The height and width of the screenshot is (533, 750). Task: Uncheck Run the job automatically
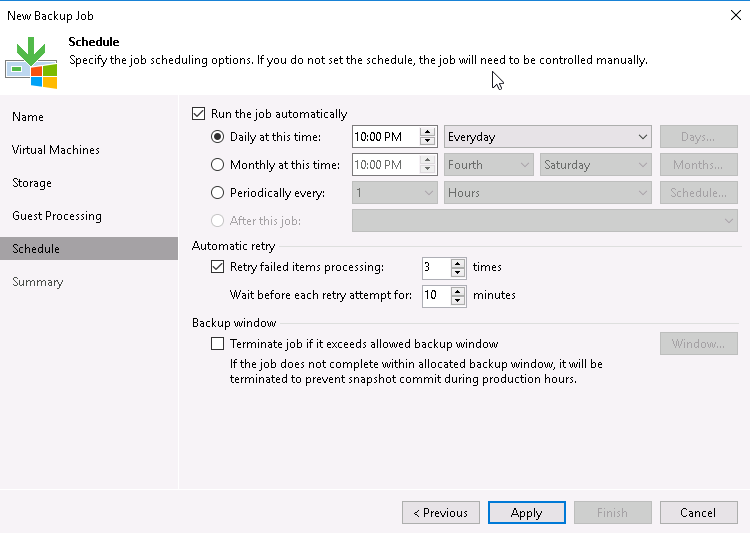point(198,114)
